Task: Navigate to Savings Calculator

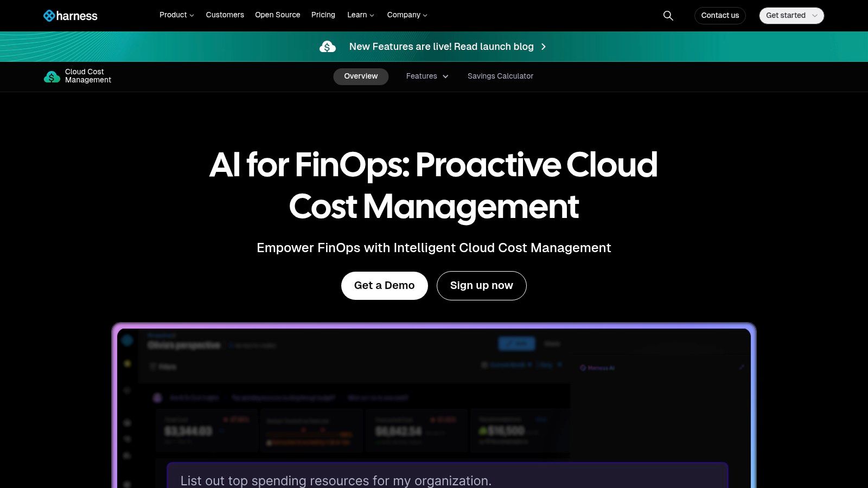Action: click(500, 76)
